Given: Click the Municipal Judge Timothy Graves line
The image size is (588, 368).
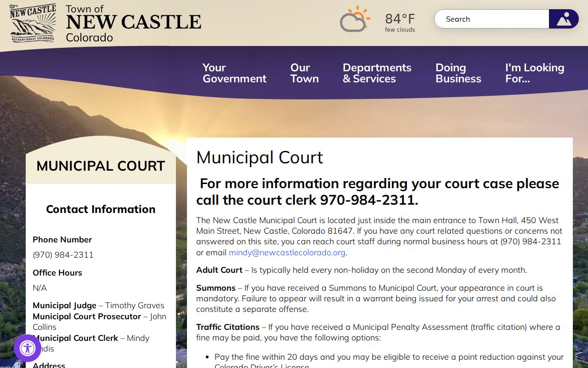Looking at the screenshot, I should [98, 305].
